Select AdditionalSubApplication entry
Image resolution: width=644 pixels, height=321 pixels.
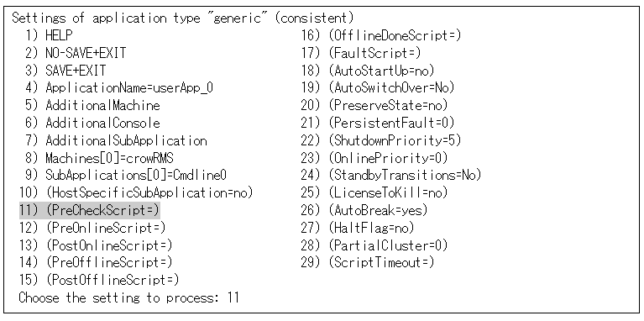(115, 140)
